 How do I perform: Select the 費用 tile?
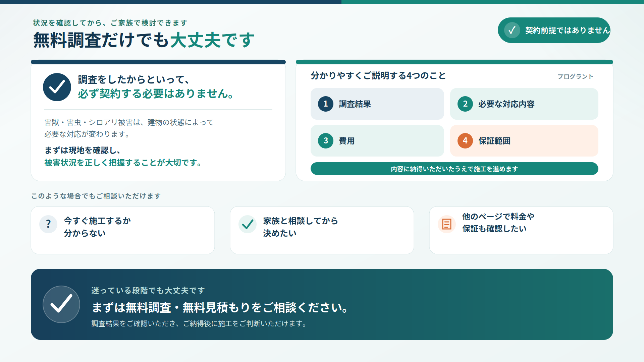(x=377, y=141)
